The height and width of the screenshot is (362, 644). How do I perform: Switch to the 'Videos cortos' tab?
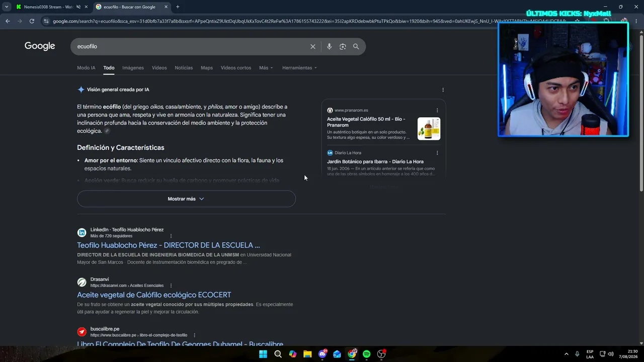point(236,68)
